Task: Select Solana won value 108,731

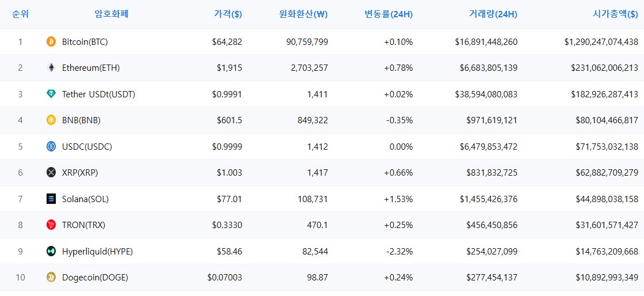Action: tap(313, 199)
